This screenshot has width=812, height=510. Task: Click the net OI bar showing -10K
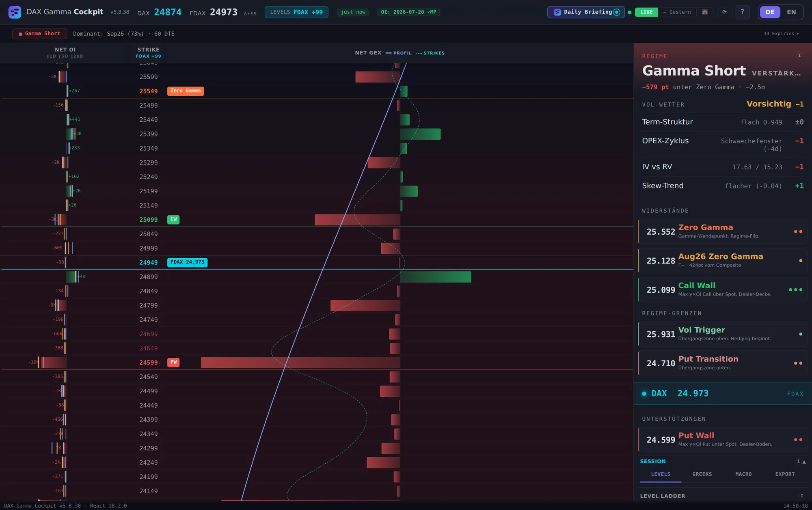click(x=54, y=363)
